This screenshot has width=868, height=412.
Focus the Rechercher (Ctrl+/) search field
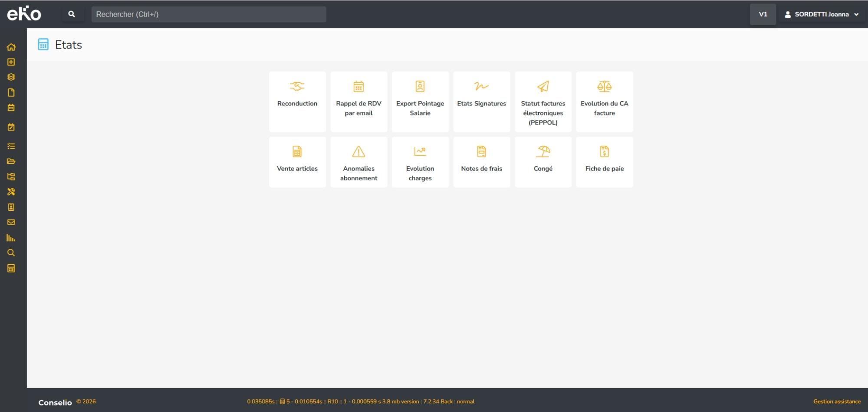[x=209, y=14]
